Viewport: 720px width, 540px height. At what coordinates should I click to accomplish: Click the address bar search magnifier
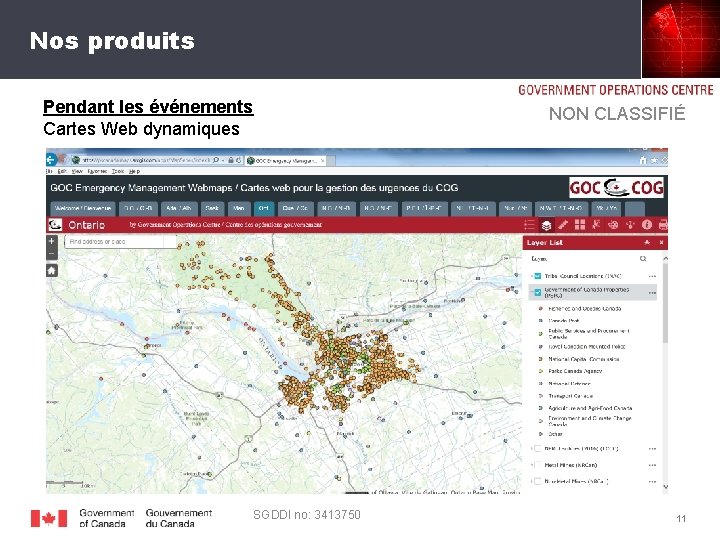tap(216, 160)
